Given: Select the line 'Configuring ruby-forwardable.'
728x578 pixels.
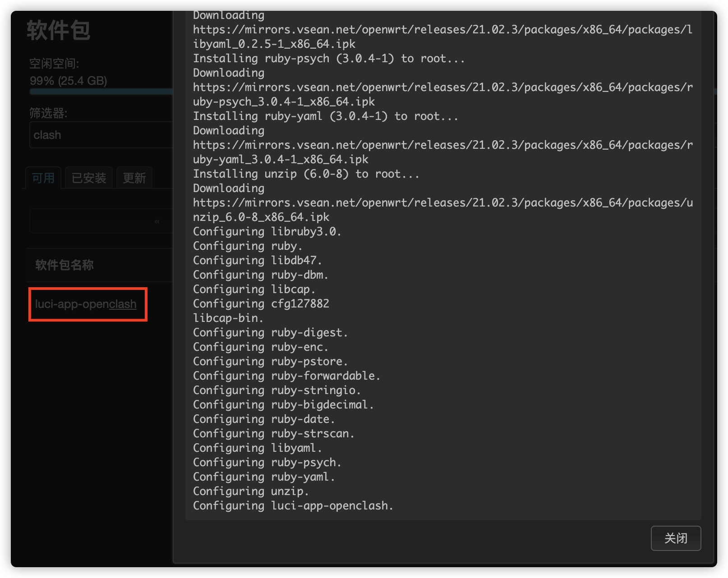Looking at the screenshot, I should click(x=287, y=376).
